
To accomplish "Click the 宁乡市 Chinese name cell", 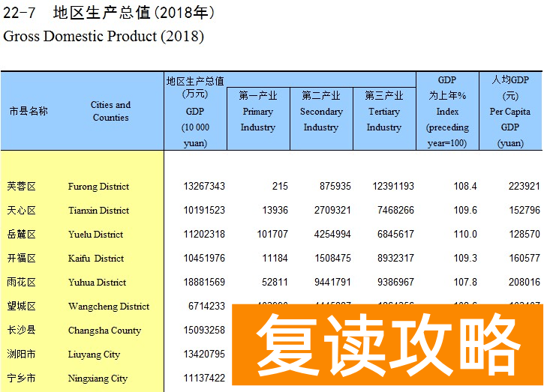I will [21, 378].
